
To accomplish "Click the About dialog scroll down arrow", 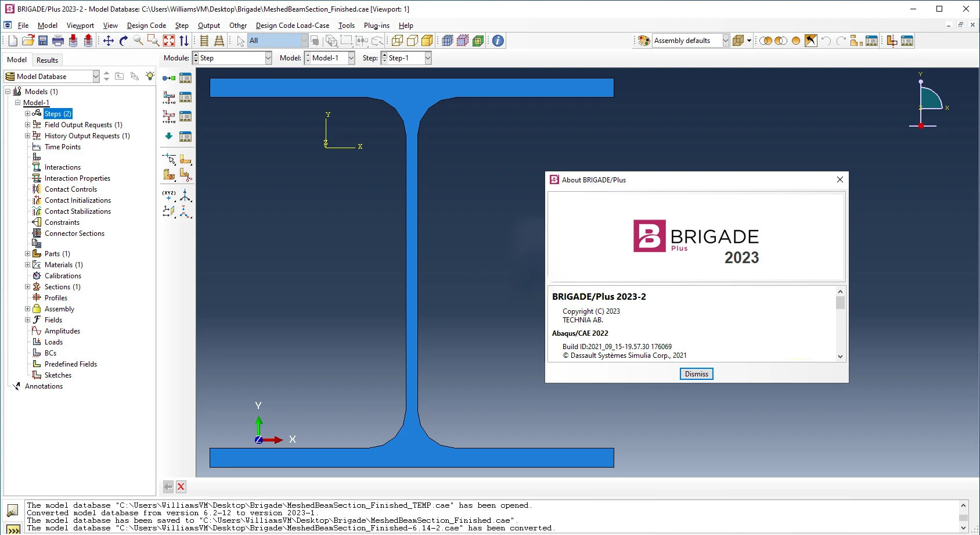I will 840,357.
